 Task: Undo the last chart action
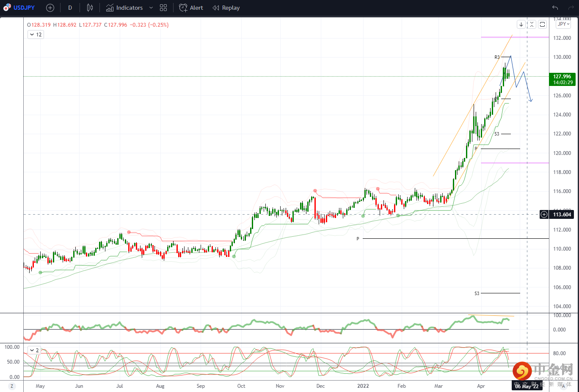click(555, 8)
